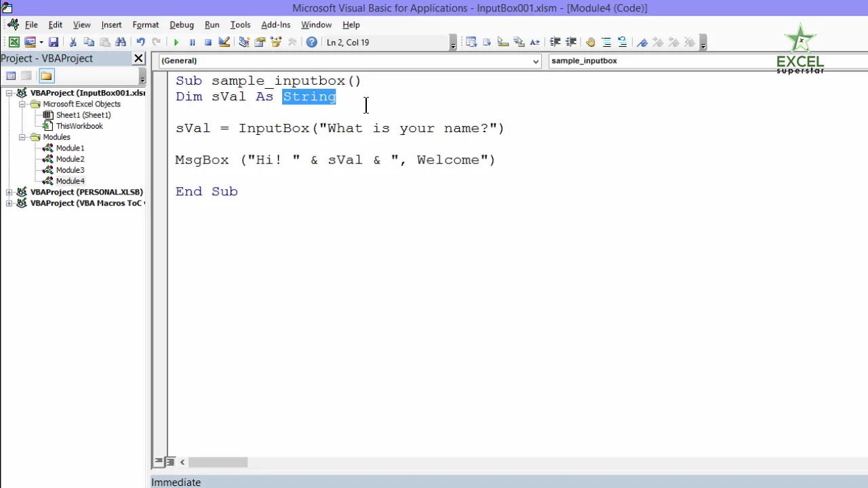The height and width of the screenshot is (488, 868).
Task: Click the Break (pause) icon
Action: click(192, 42)
